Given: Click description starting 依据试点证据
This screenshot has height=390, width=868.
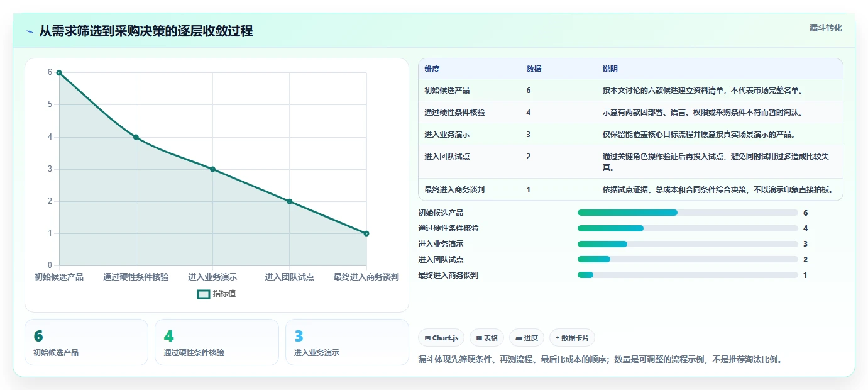Looking at the screenshot, I should pyautogui.click(x=719, y=189).
